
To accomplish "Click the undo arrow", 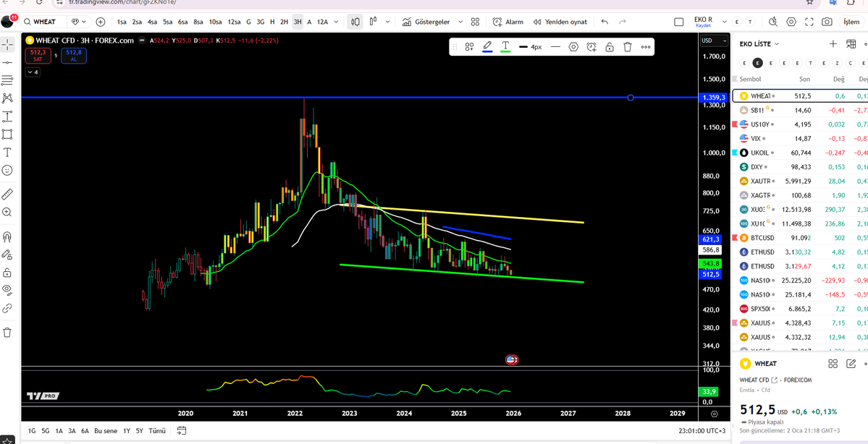I will pos(604,22).
